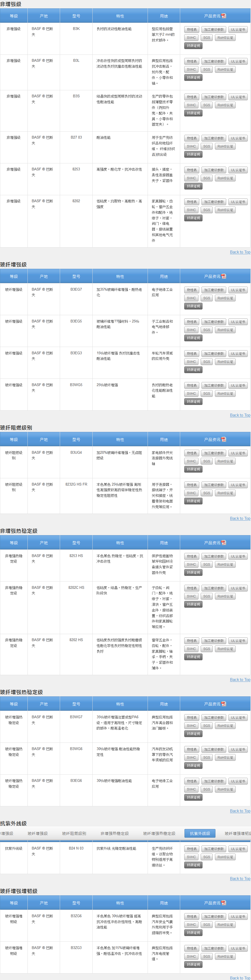Select the 玻纤阻燃级别 tab
Image resolution: width=251 pixels, height=980 pixels.
click(74, 834)
